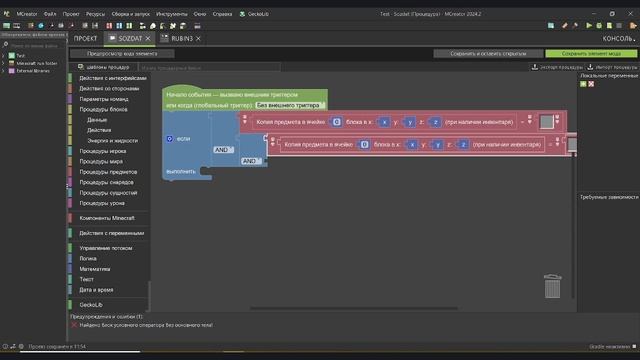
Task: Click the white toolbar icon right of the blue circle
Action: 51,26
